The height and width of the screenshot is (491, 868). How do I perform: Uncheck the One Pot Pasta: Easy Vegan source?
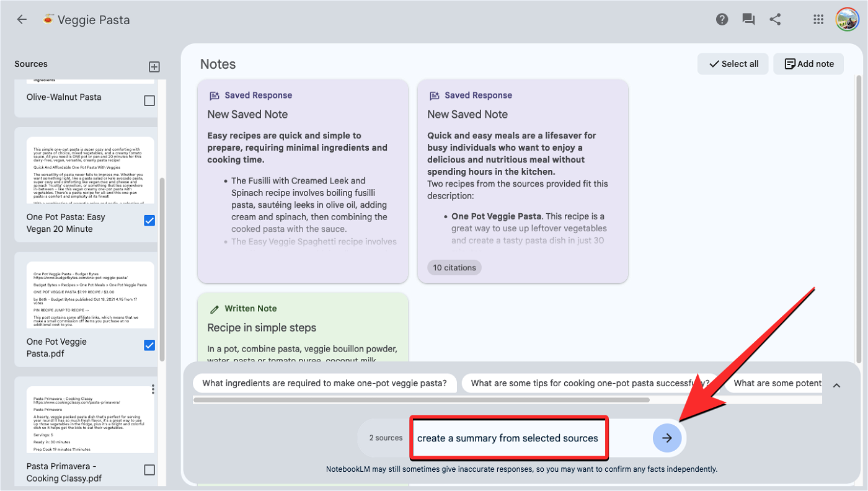149,220
